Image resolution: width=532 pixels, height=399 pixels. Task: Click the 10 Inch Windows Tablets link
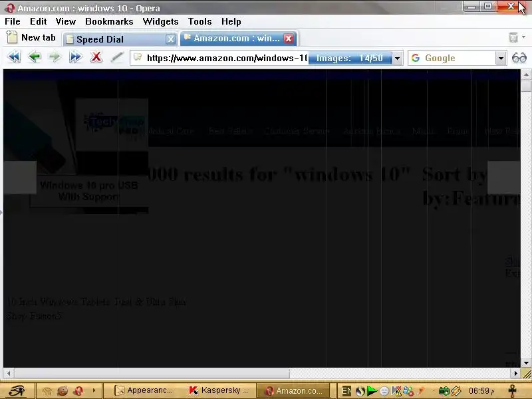tap(96, 302)
